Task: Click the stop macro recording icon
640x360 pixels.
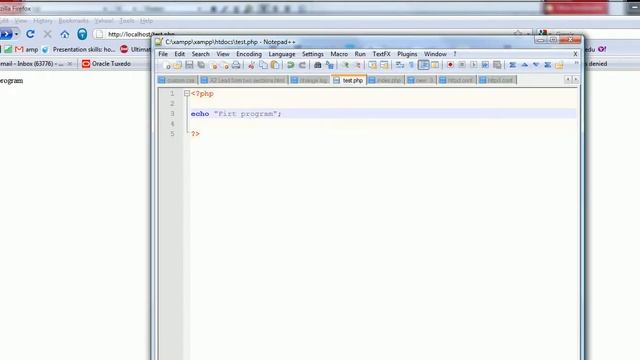Action: pos(462,65)
